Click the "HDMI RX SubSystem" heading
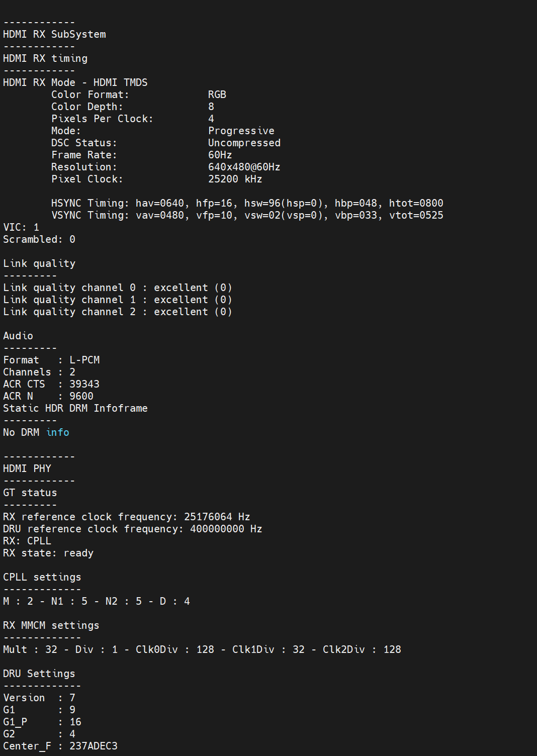The width and height of the screenshot is (537, 756). [54, 34]
